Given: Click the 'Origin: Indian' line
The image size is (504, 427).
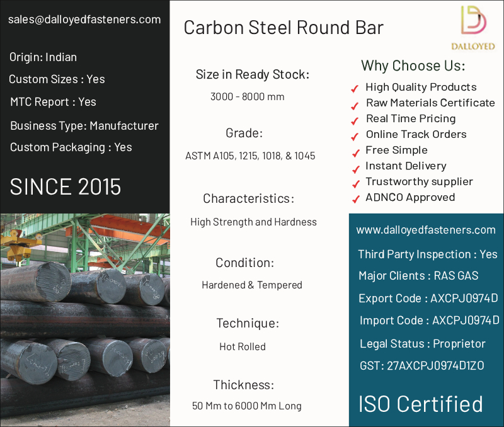Looking at the screenshot, I should coord(43,57).
